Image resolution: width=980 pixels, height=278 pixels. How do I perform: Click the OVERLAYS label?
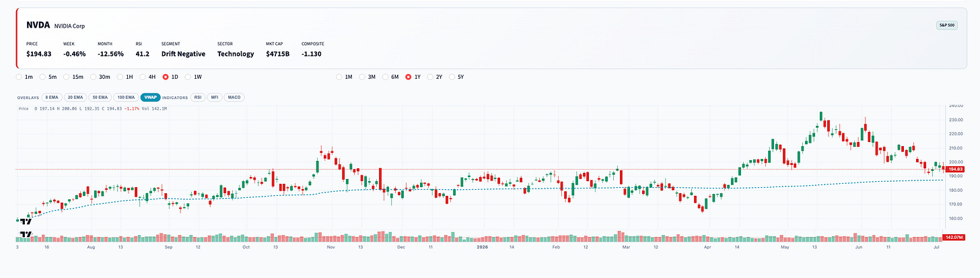click(x=28, y=98)
